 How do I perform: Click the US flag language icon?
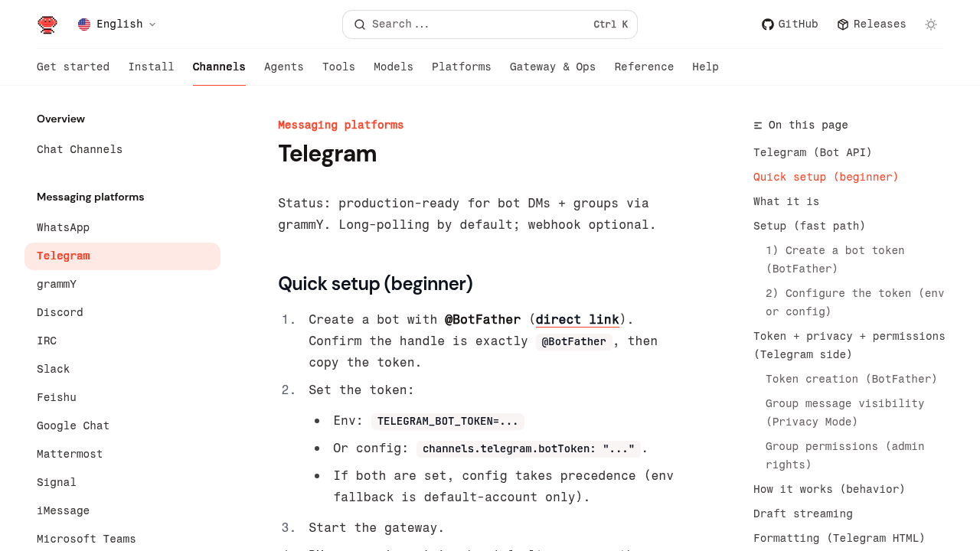coord(84,24)
